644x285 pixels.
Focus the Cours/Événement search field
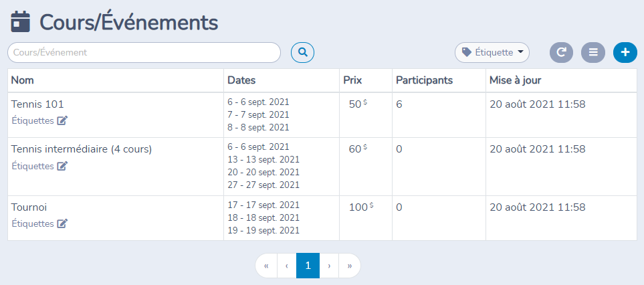[x=144, y=53]
